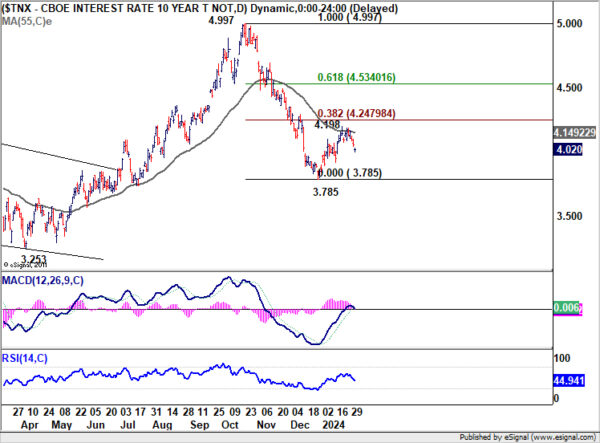Select the 0.000 (3.785) Fibonacci label
The image size is (600, 443).
(x=350, y=173)
